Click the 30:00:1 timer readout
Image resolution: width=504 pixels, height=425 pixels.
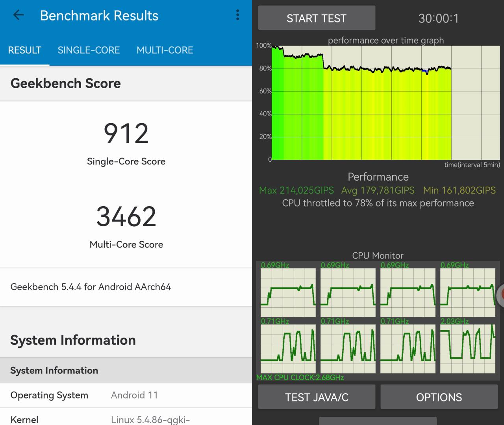[439, 18]
